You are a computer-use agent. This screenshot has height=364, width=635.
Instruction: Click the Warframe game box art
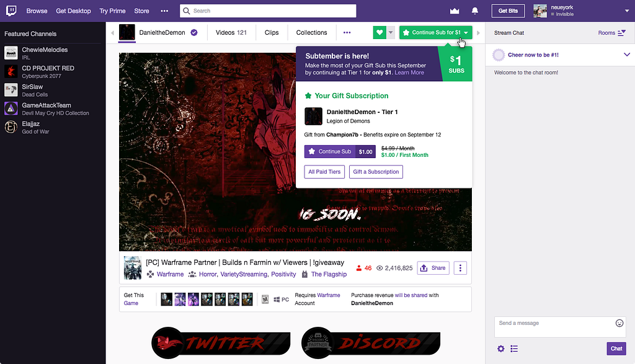tap(133, 268)
